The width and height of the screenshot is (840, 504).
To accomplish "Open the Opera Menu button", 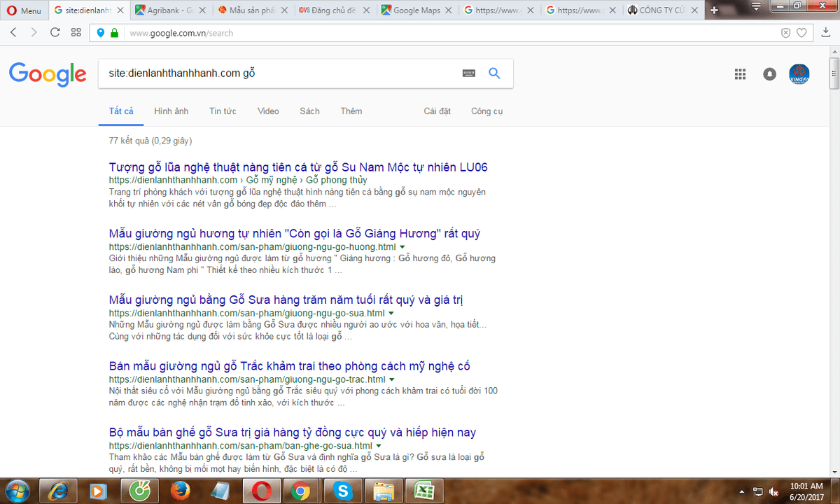I will [24, 10].
